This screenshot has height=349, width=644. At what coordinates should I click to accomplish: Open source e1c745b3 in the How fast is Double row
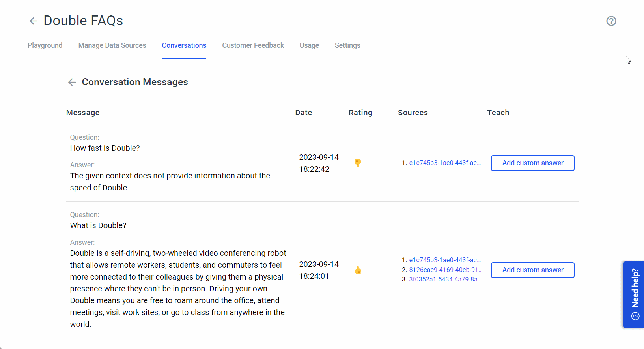445,163
